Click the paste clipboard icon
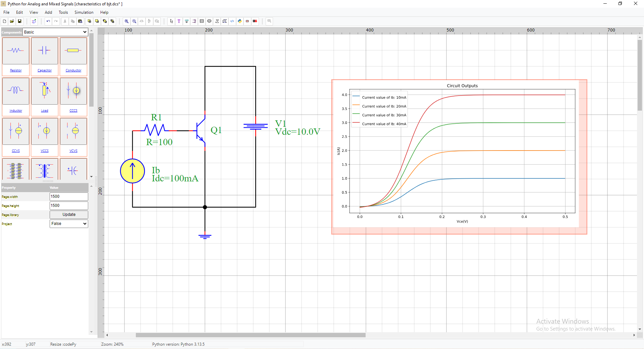 (x=80, y=21)
